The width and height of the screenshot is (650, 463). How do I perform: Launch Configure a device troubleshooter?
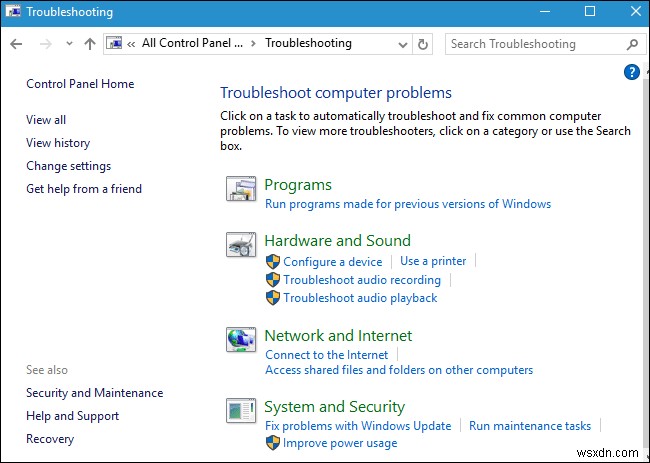click(x=332, y=262)
